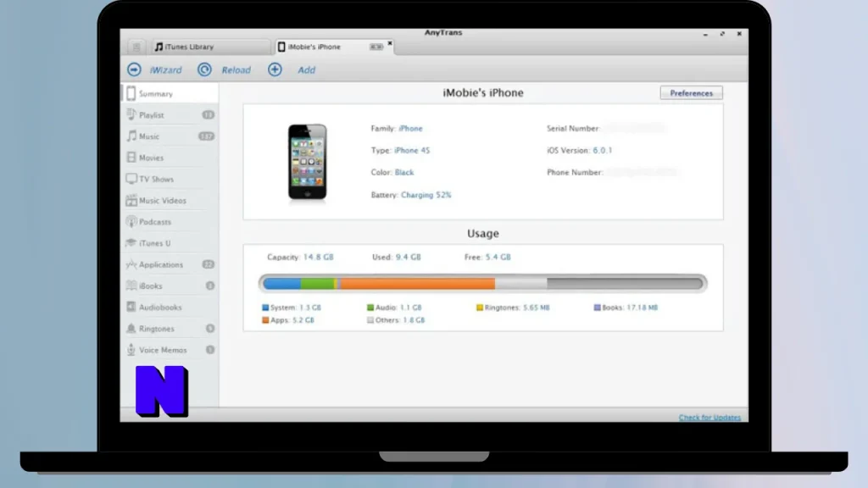Click the "Ringtones: 5.65 MB" legend text
Image resolution: width=868 pixels, height=488 pixels.
(517, 308)
